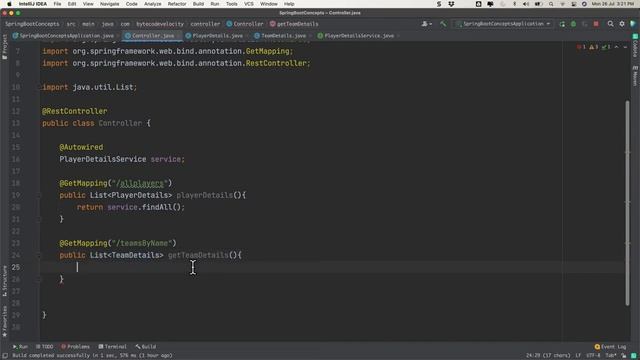Image resolution: width=640 pixels, height=360 pixels.
Task: Click the Controller class breadcrumb
Action: pyautogui.click(x=245, y=24)
